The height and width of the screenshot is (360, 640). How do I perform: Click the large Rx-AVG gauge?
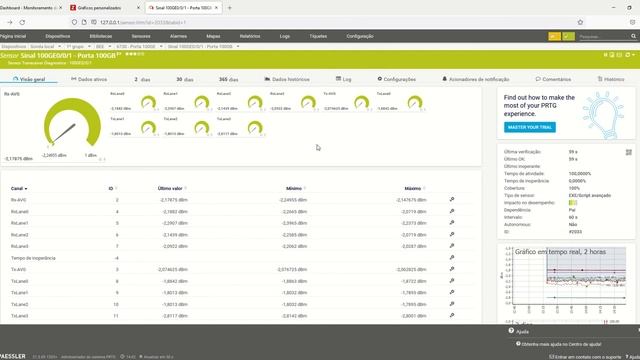click(x=72, y=122)
